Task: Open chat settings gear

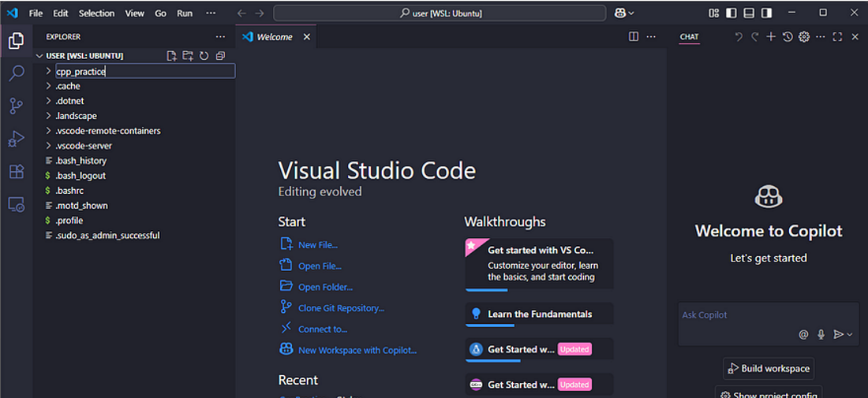Action: pyautogui.click(x=804, y=37)
